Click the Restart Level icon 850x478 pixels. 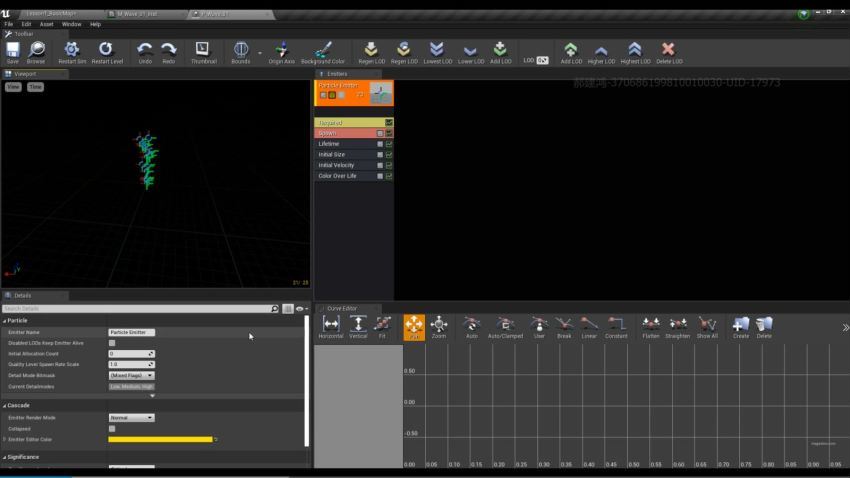pyautogui.click(x=107, y=52)
